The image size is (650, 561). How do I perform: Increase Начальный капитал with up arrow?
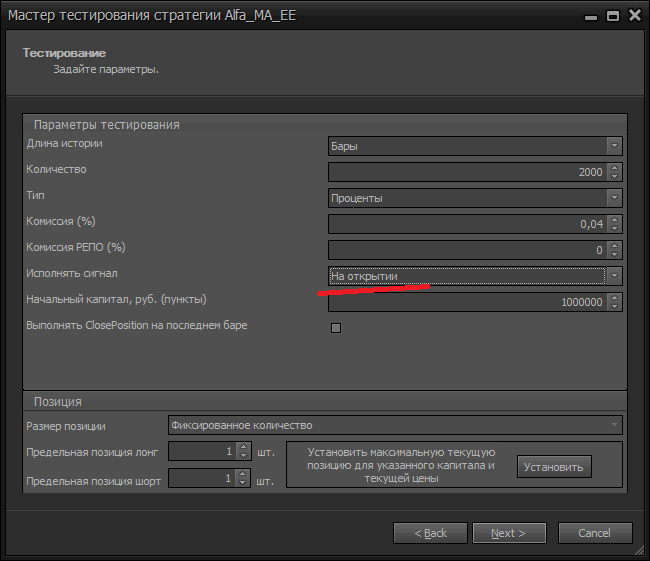click(x=614, y=298)
